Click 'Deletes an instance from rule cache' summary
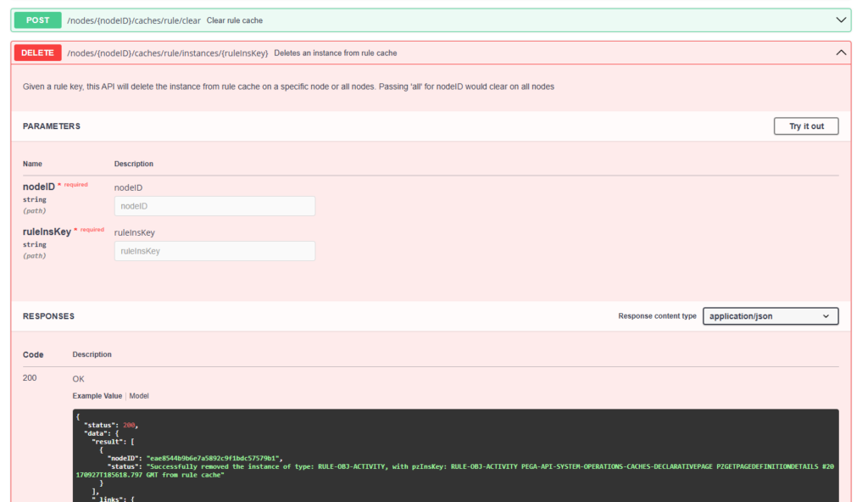The height and width of the screenshot is (502, 868). (x=336, y=53)
